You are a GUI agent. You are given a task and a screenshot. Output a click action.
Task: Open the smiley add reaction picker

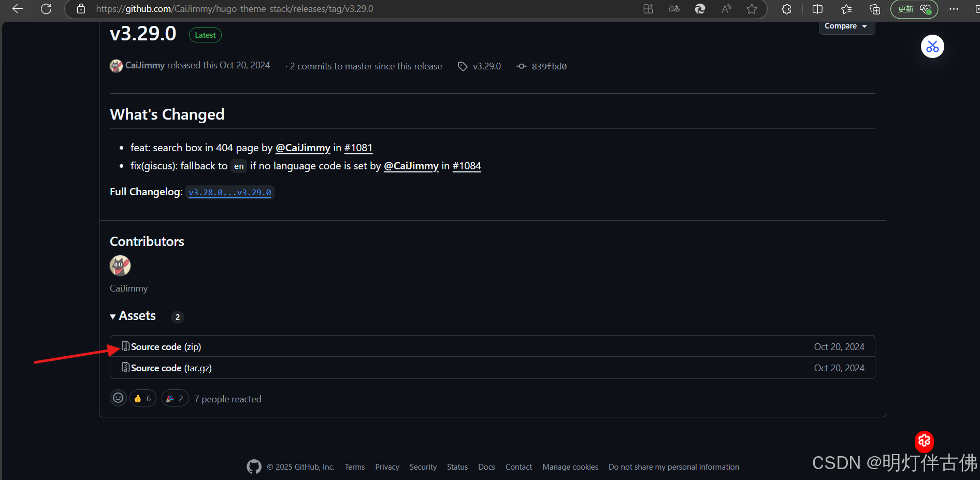(118, 398)
